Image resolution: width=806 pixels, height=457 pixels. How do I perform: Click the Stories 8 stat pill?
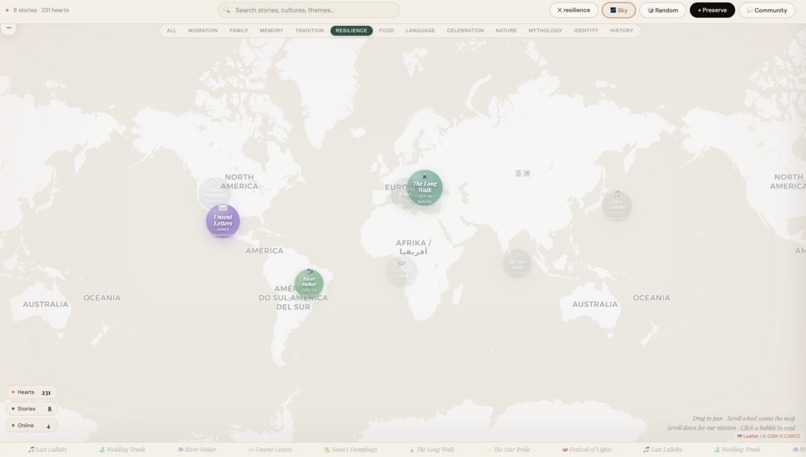coord(31,409)
